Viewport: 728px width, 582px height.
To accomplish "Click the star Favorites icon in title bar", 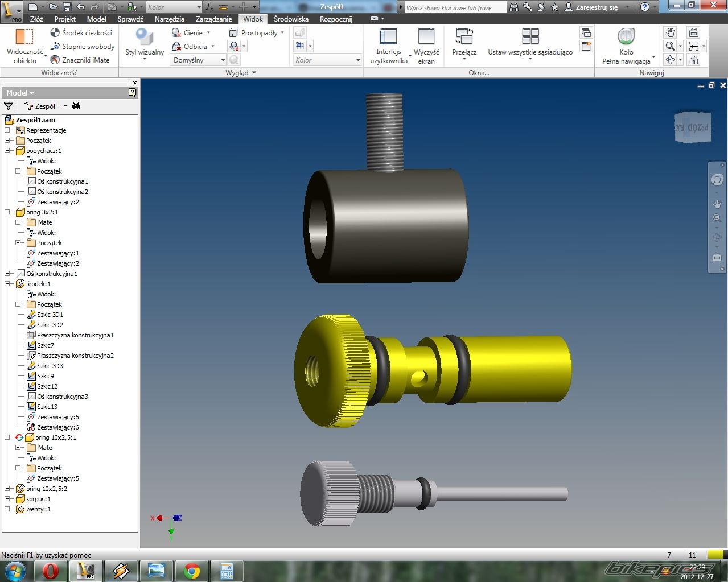I will (554, 7).
